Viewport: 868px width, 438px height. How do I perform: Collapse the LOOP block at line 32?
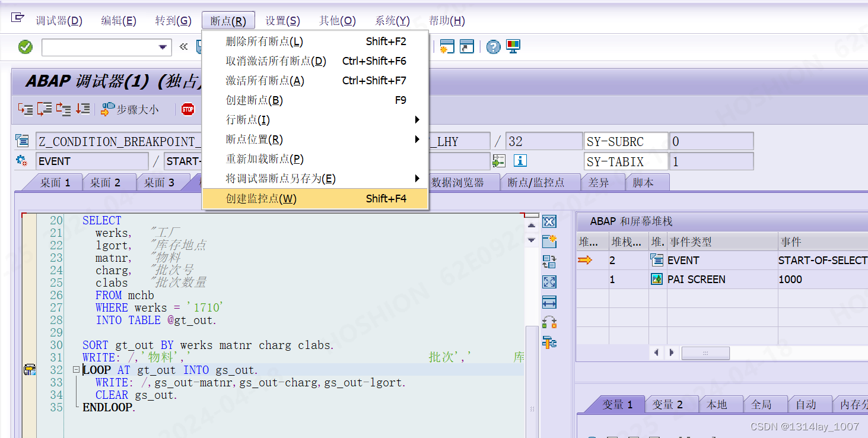click(76, 370)
